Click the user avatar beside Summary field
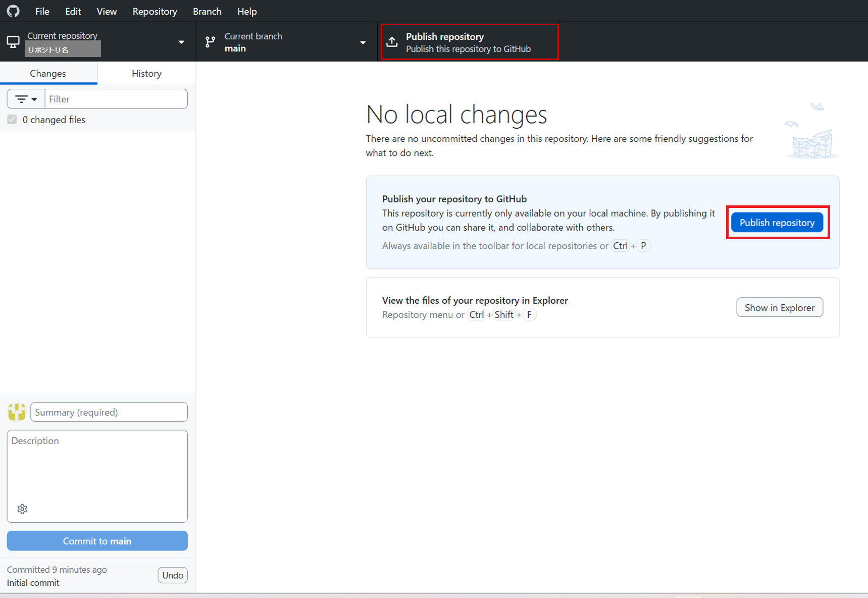This screenshot has height=598, width=868. (17, 412)
